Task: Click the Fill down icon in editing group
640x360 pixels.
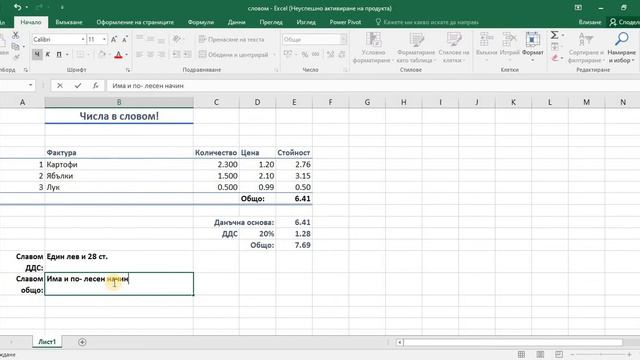Action: click(555, 47)
